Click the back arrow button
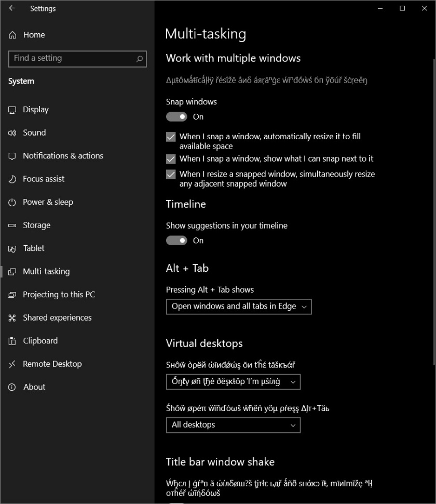The height and width of the screenshot is (504, 436). pyautogui.click(x=12, y=8)
